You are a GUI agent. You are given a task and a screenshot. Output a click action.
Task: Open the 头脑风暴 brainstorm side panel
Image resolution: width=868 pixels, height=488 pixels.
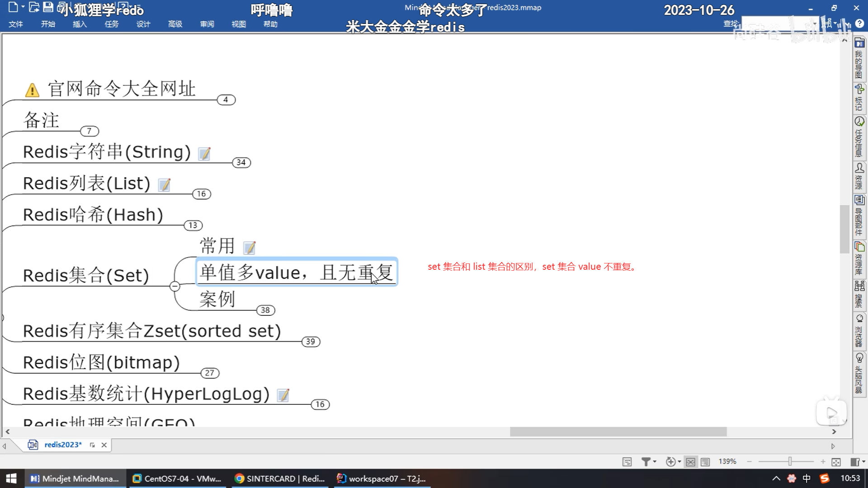[x=859, y=373]
